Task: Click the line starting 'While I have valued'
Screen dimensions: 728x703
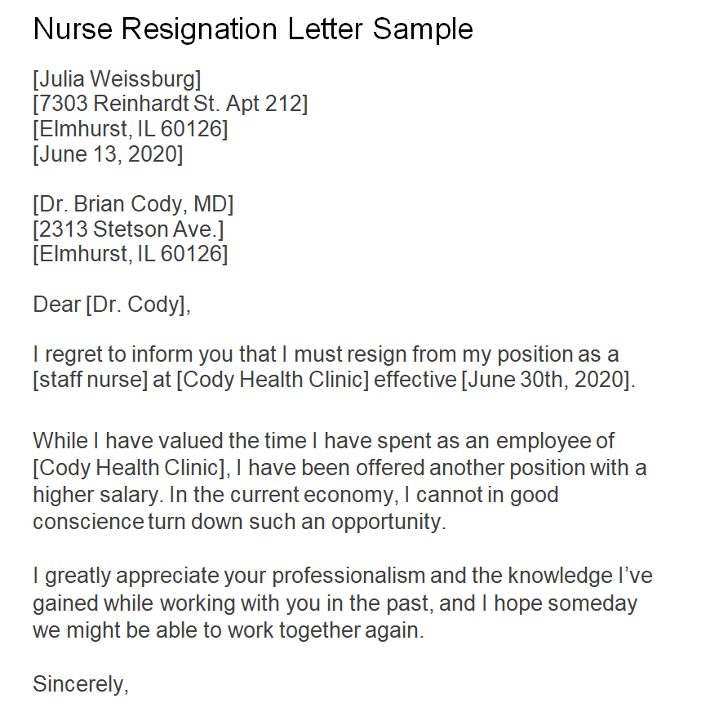Action: [324, 442]
